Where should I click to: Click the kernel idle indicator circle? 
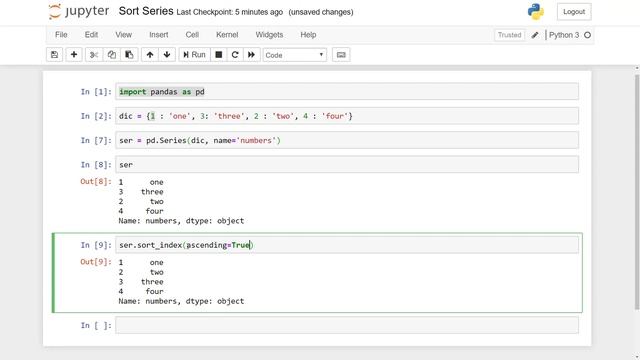(587, 35)
